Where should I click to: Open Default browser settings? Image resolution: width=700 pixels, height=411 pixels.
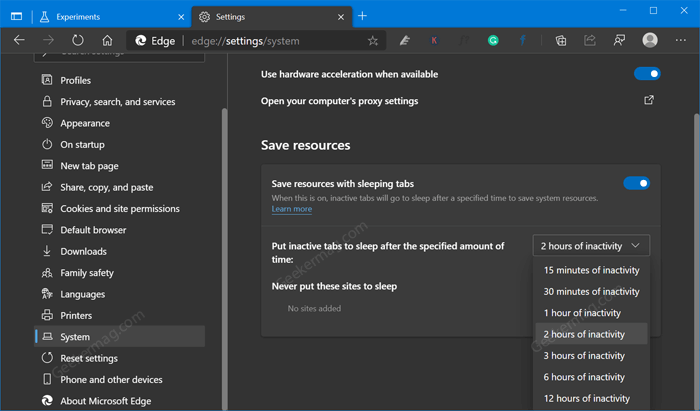pos(120,230)
